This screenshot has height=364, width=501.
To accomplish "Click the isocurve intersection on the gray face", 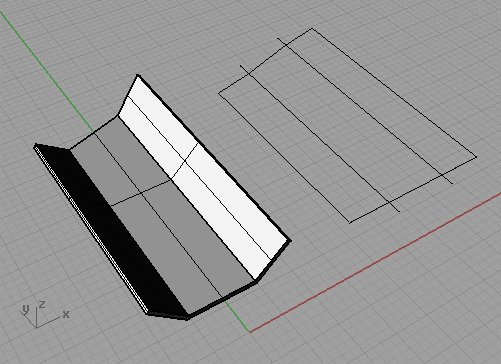I will (142, 193).
